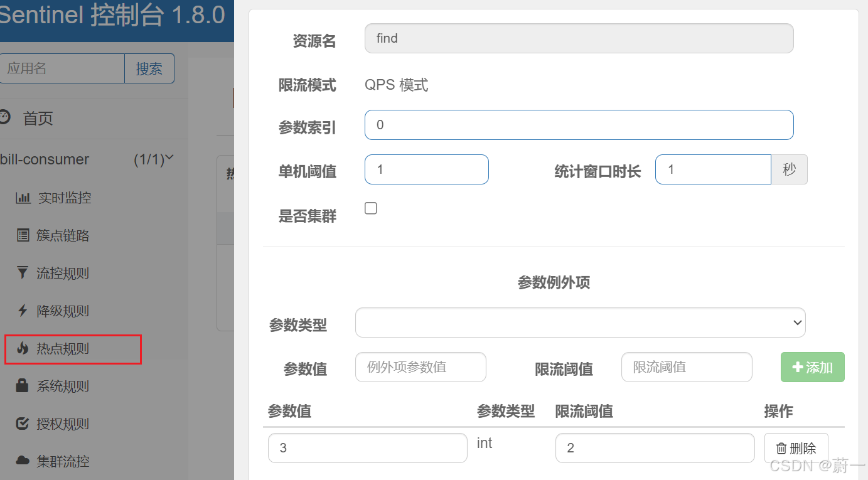
Task: Click the home dashboard icon beside 首页
Action: 4,117
